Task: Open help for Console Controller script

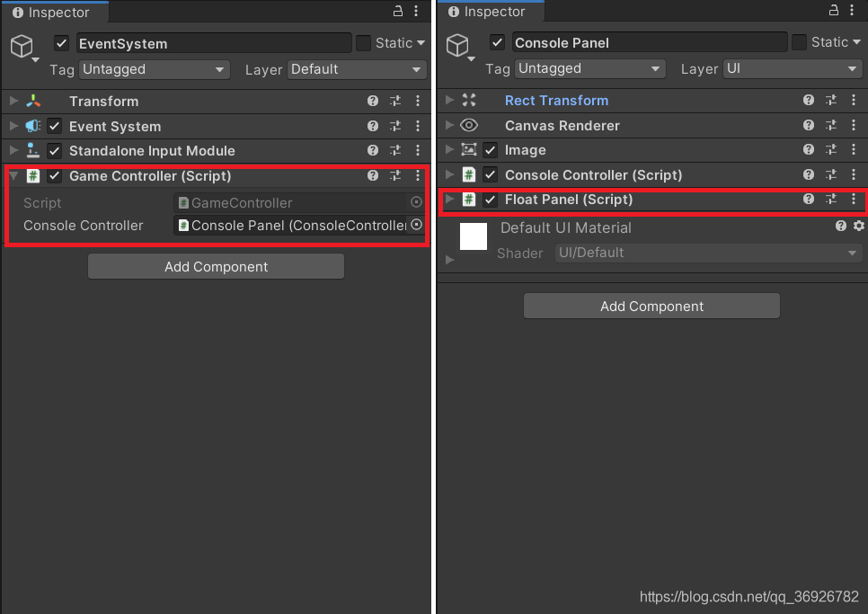Action: click(808, 174)
